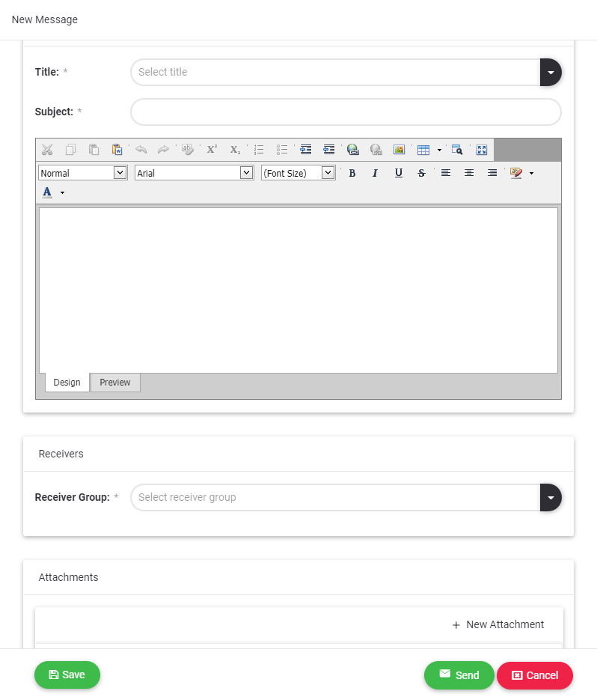Image resolution: width=597 pixels, height=700 pixels.
Task: Open the Title dropdown arrow
Action: (551, 73)
